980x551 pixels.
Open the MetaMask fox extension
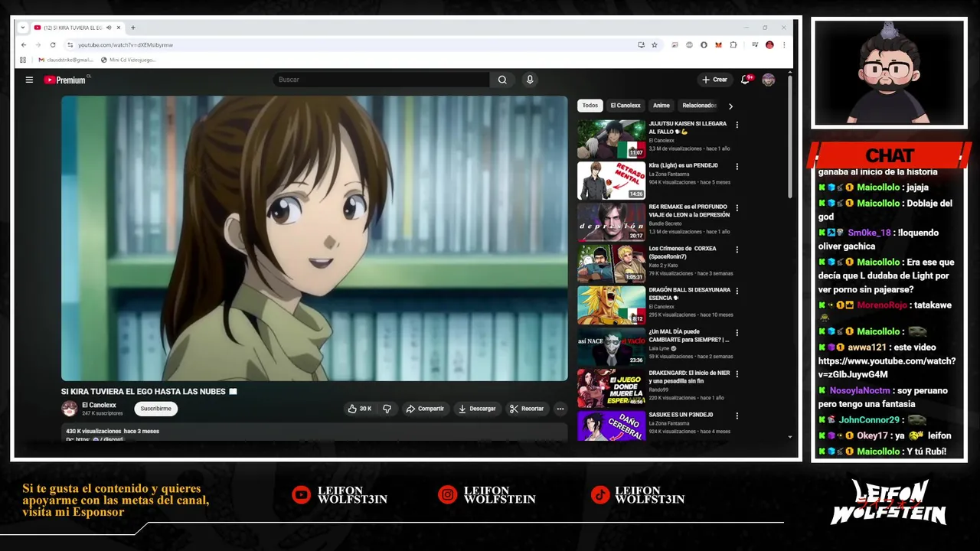click(x=719, y=45)
